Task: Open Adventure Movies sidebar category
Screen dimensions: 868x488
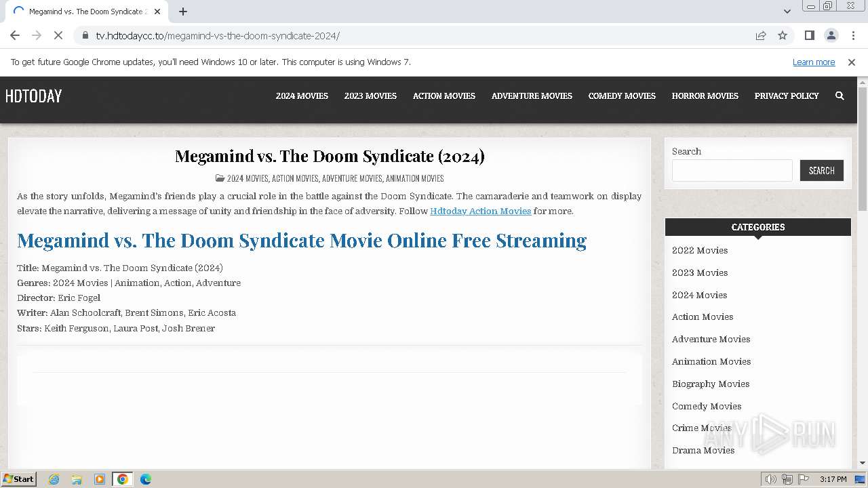Action: (711, 340)
